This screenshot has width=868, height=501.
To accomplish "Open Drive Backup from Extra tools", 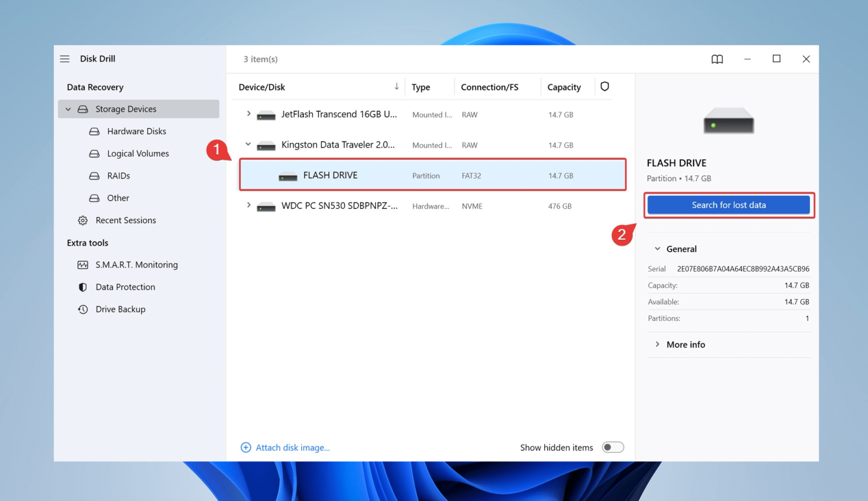I will pyautogui.click(x=120, y=309).
